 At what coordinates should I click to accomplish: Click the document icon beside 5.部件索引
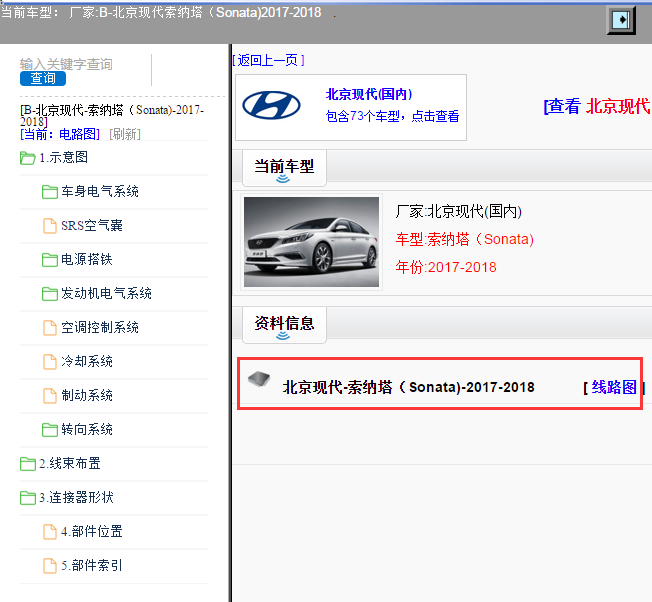point(50,566)
